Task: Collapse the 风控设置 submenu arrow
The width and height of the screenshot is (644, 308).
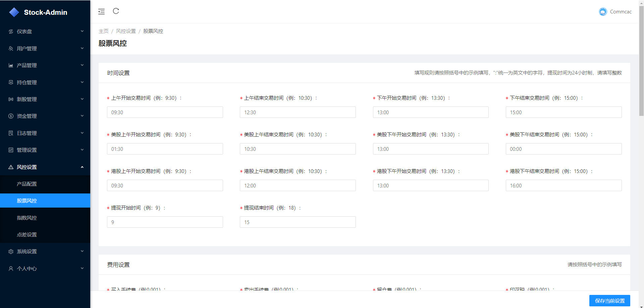Action: tap(82, 167)
